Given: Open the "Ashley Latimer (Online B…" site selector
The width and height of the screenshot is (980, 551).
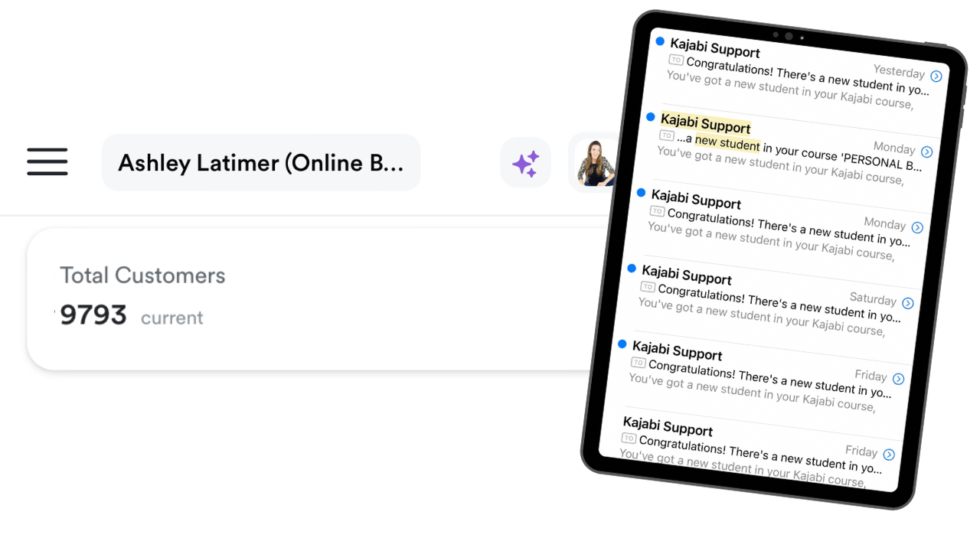Looking at the screenshot, I should (261, 162).
